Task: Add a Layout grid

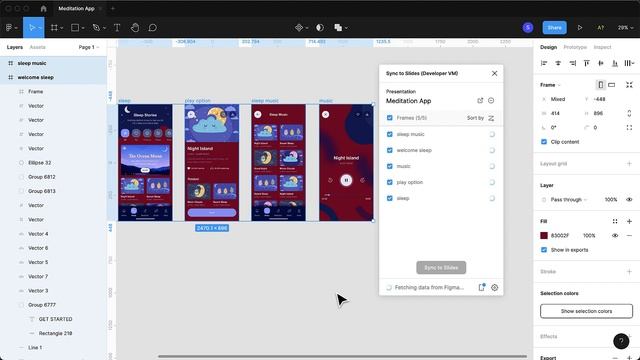Action: [629, 164]
